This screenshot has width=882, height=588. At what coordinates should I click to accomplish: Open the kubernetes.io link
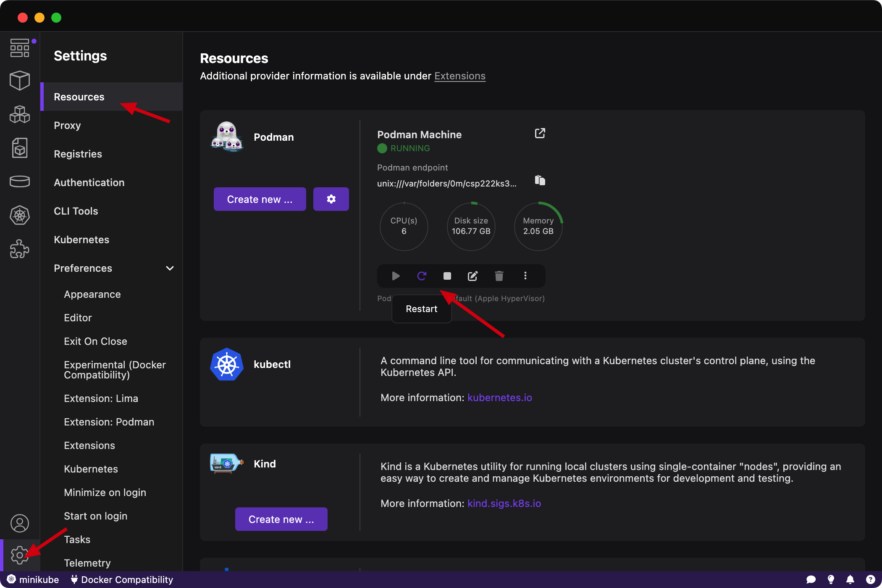[x=499, y=398]
